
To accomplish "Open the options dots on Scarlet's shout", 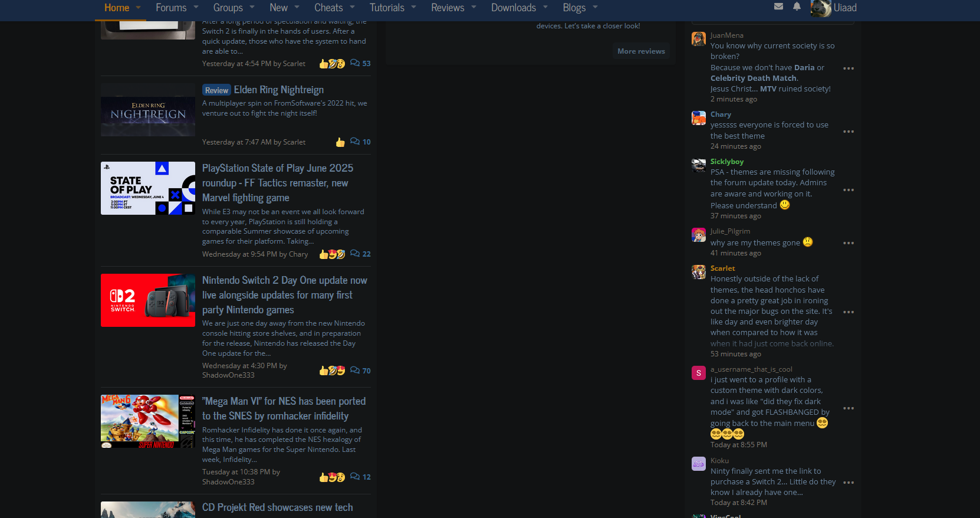I will (x=849, y=312).
